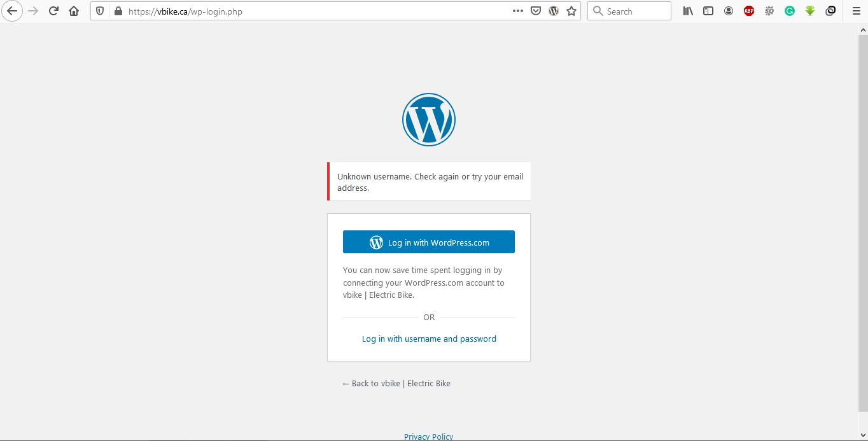Show tracking protection shield info
The image size is (868, 441).
click(100, 11)
